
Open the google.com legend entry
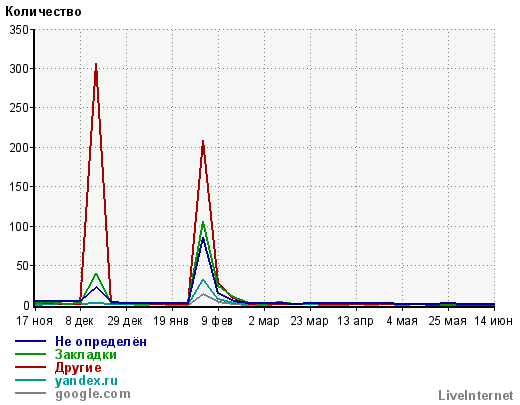coord(93,394)
